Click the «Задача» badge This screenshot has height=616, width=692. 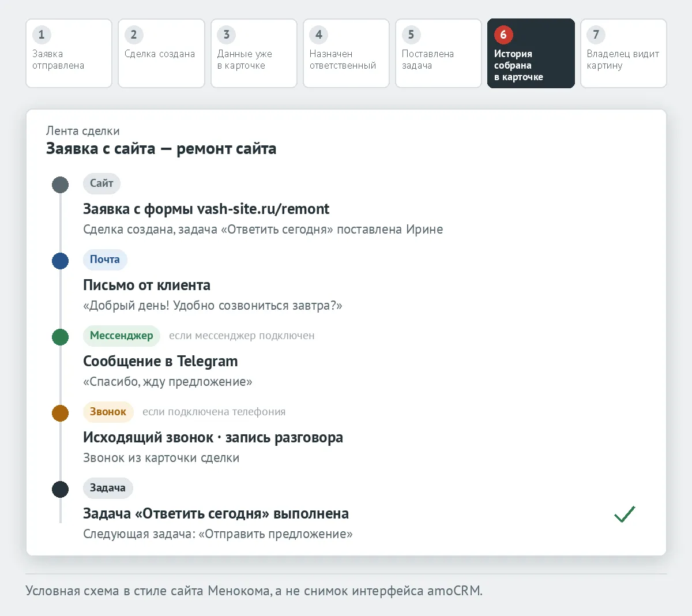(x=108, y=488)
